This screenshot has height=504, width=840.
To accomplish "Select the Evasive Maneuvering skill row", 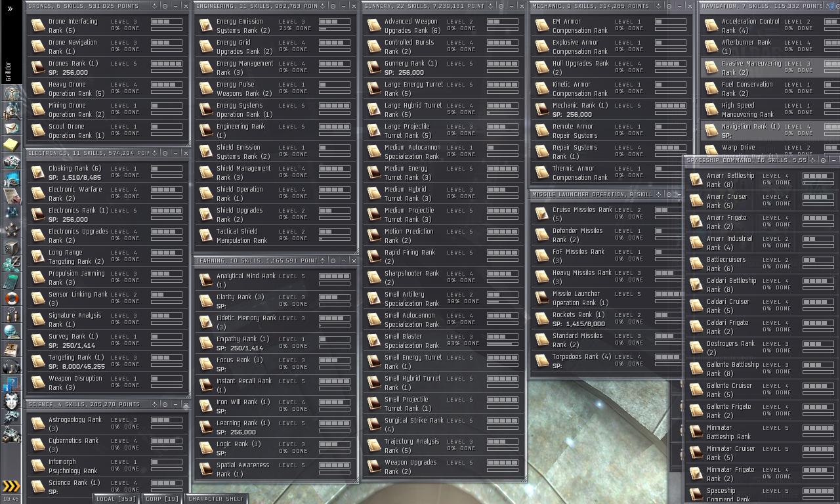I will (x=770, y=68).
